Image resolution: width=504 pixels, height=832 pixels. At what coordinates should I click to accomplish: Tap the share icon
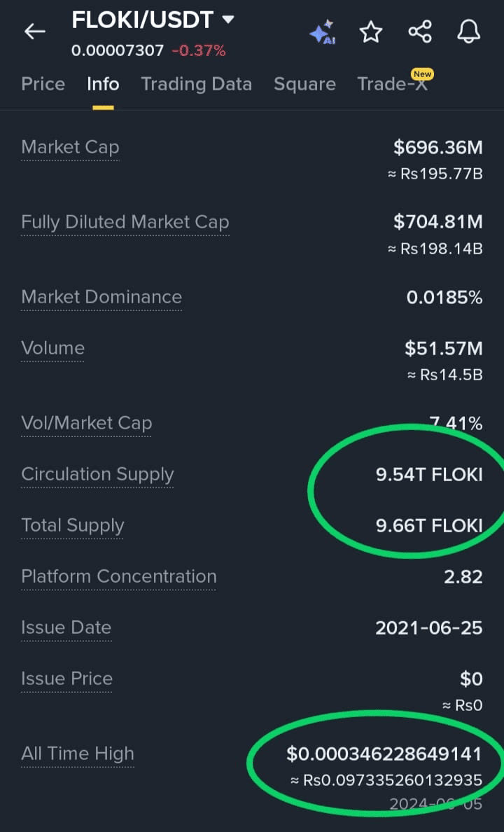[x=420, y=32]
